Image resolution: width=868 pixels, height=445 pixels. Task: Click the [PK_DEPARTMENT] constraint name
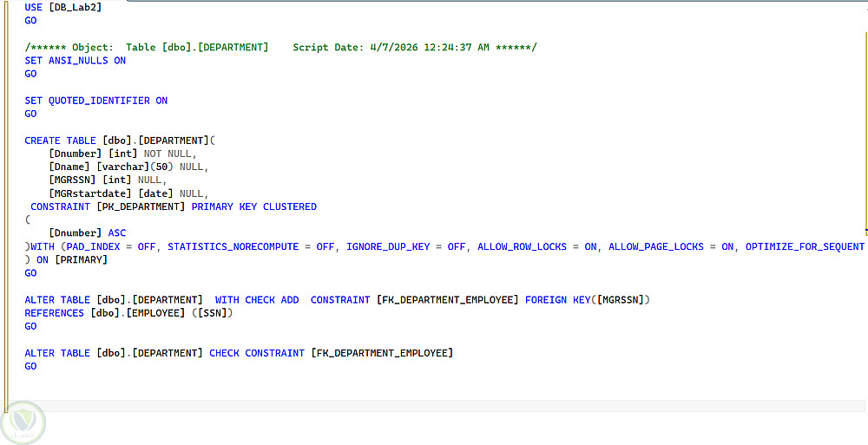tap(141, 206)
